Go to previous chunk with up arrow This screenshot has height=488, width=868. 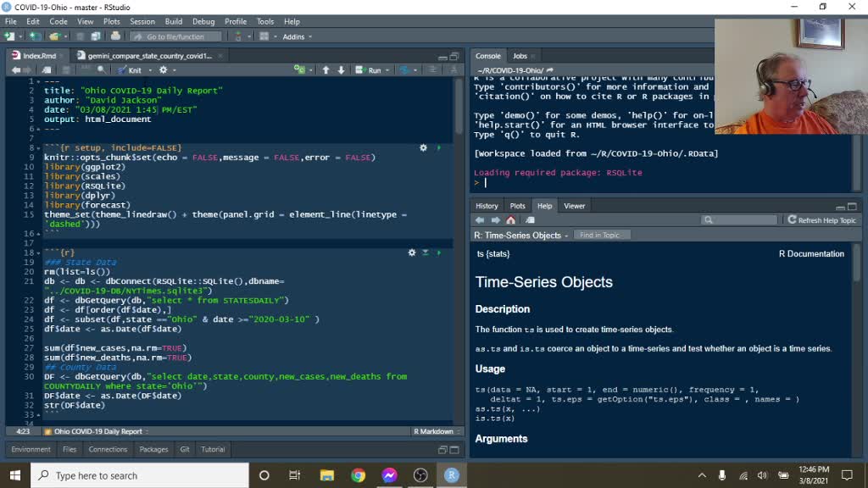pyautogui.click(x=326, y=69)
